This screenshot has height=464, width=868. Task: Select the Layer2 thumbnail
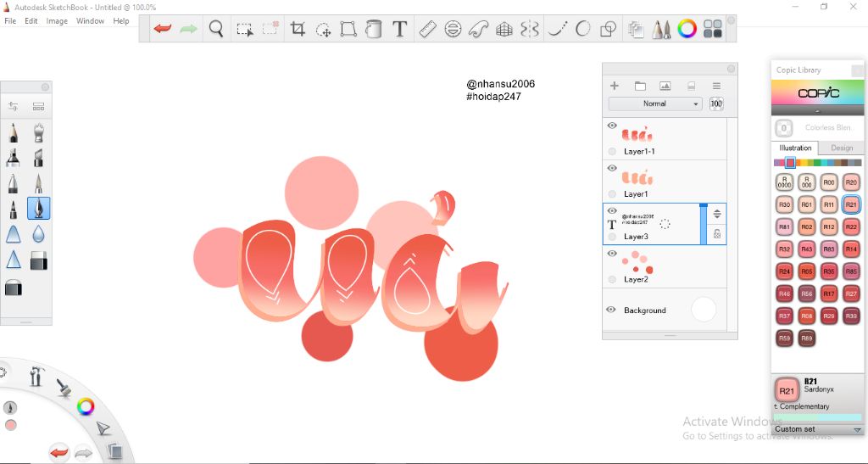pyautogui.click(x=637, y=262)
